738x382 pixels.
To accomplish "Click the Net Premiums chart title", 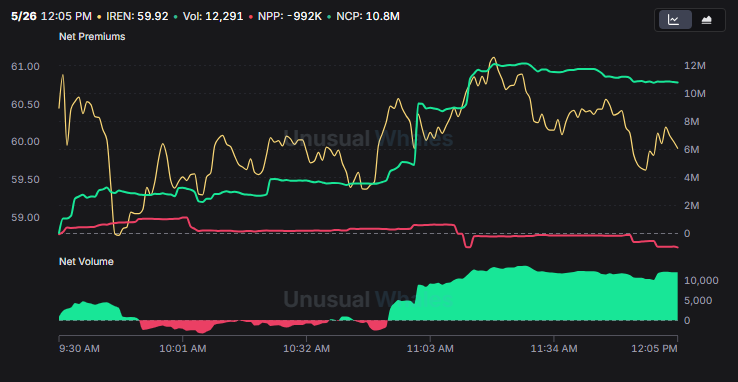I will click(x=92, y=36).
